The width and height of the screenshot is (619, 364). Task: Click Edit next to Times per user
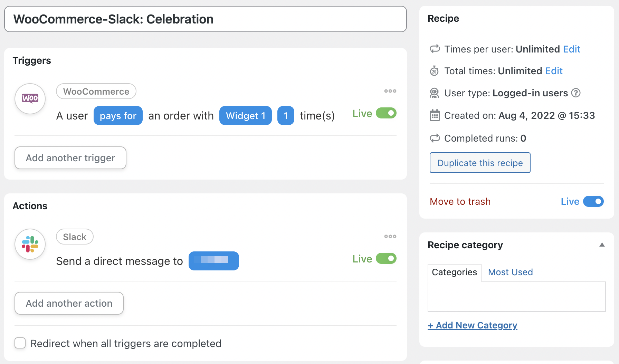click(572, 49)
